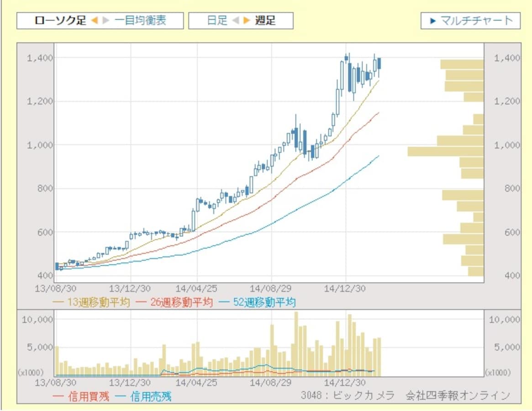Click the blue 信用売残 legend marker
Screen dimensions: 532x411
[121, 395]
